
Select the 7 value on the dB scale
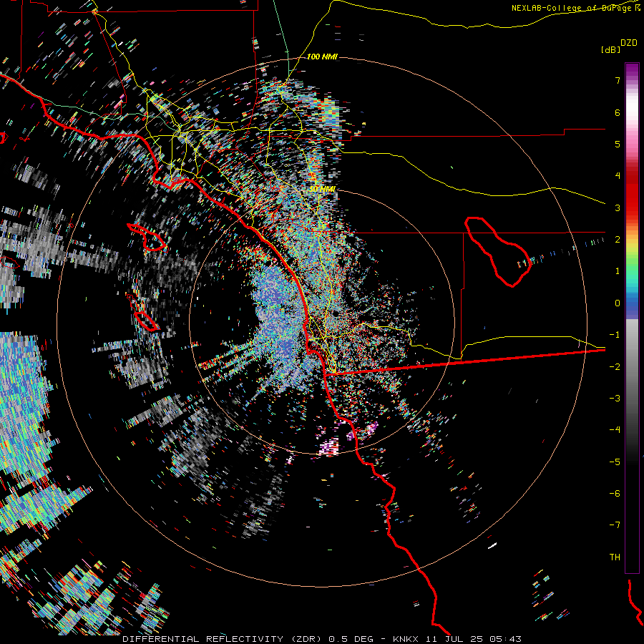618,80
